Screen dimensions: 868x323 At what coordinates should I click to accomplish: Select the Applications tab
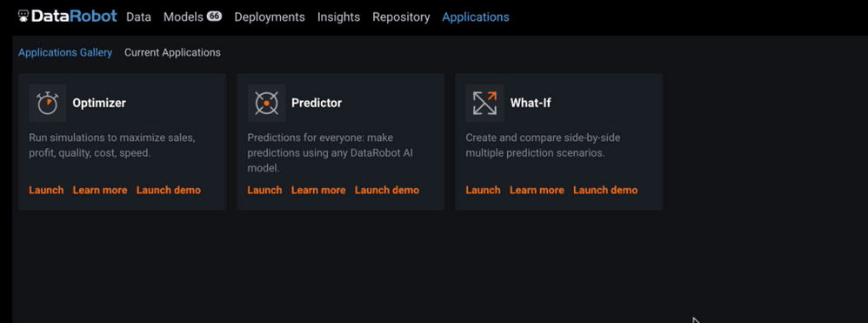[x=476, y=17]
